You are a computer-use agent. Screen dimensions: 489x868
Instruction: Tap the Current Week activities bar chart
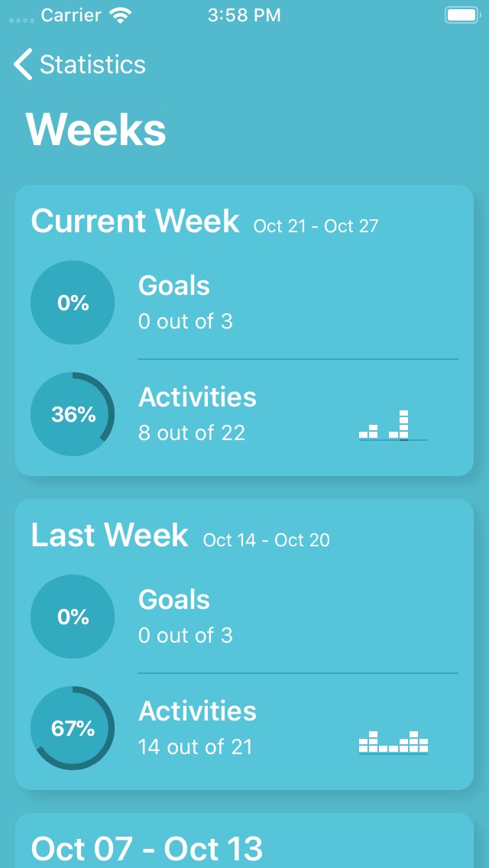393,425
